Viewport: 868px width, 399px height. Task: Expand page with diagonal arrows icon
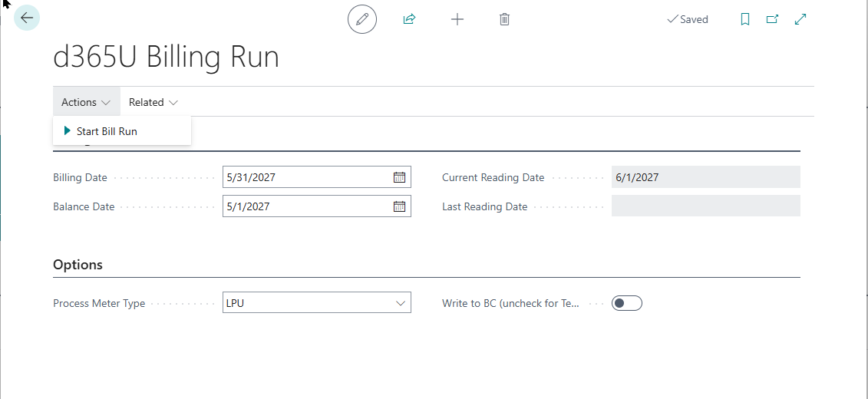[x=800, y=19]
